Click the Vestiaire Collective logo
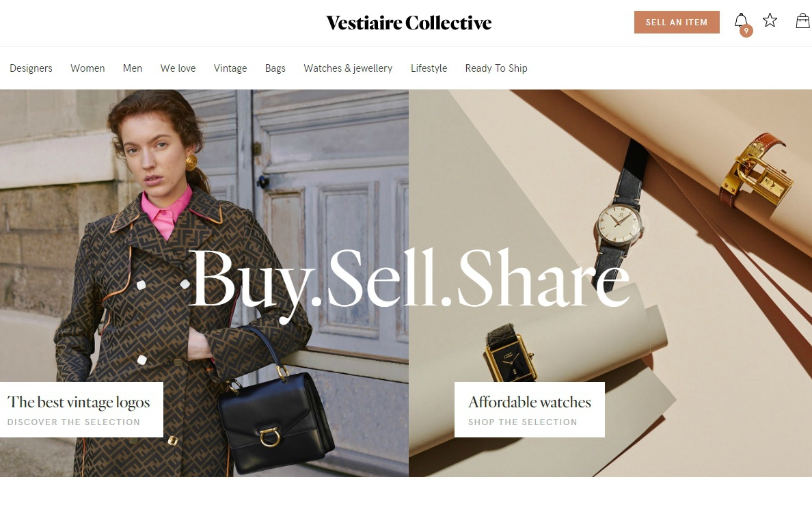The image size is (812, 516). point(409,23)
